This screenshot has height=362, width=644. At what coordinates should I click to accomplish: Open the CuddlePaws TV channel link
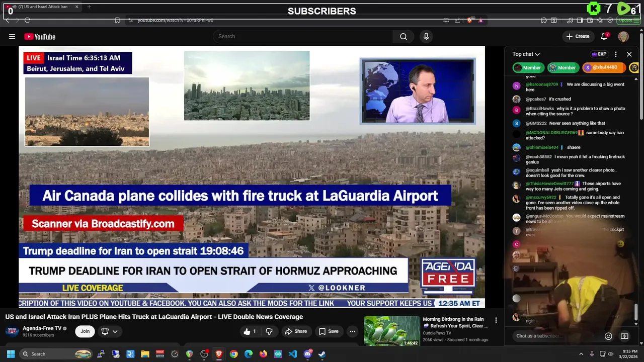437,333
